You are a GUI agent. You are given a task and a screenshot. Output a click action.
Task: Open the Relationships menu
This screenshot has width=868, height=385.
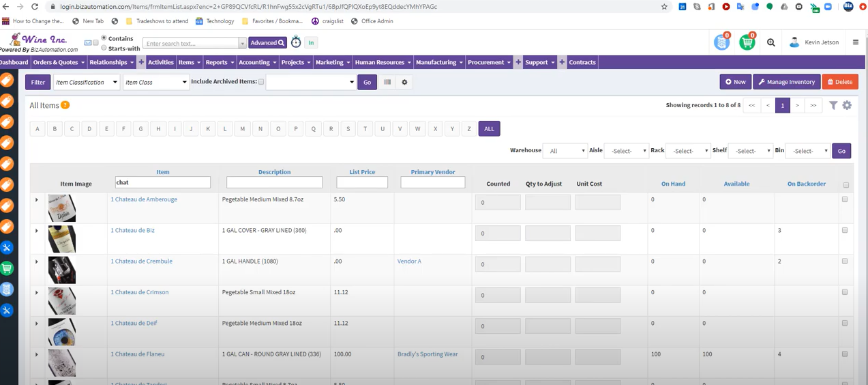(x=112, y=62)
